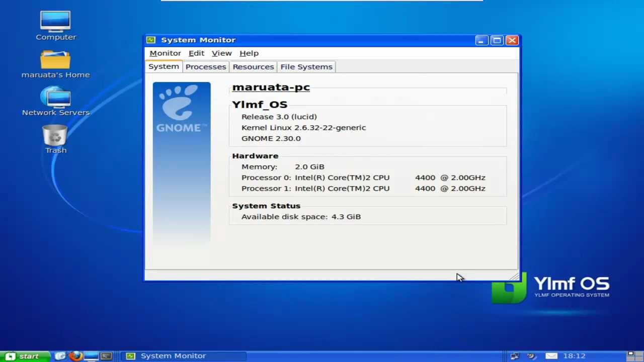Open the Help menu
The image size is (644, 362).
click(x=249, y=53)
